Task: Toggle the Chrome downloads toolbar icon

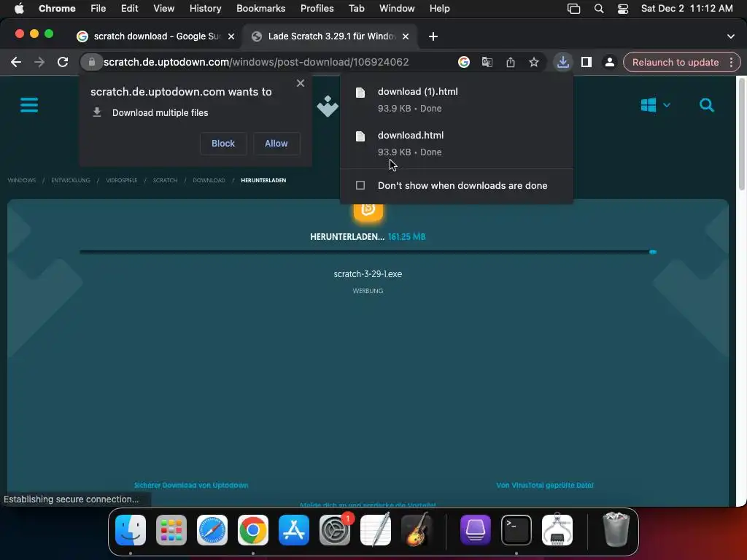Action: [x=562, y=63]
